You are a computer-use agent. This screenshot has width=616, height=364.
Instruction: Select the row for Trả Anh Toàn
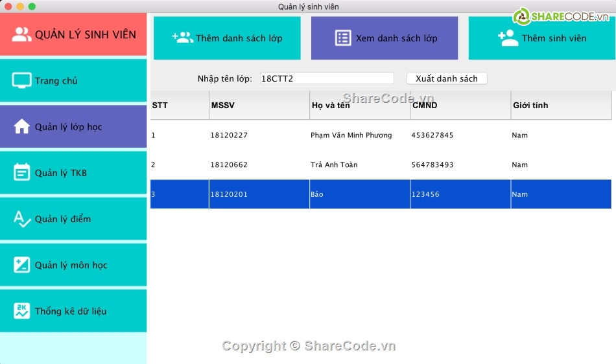(x=380, y=165)
